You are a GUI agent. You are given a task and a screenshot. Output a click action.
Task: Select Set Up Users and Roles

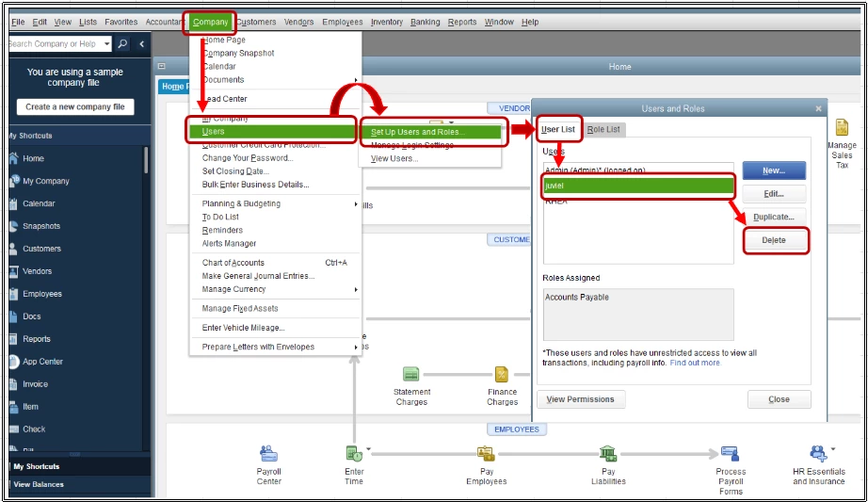pos(431,132)
